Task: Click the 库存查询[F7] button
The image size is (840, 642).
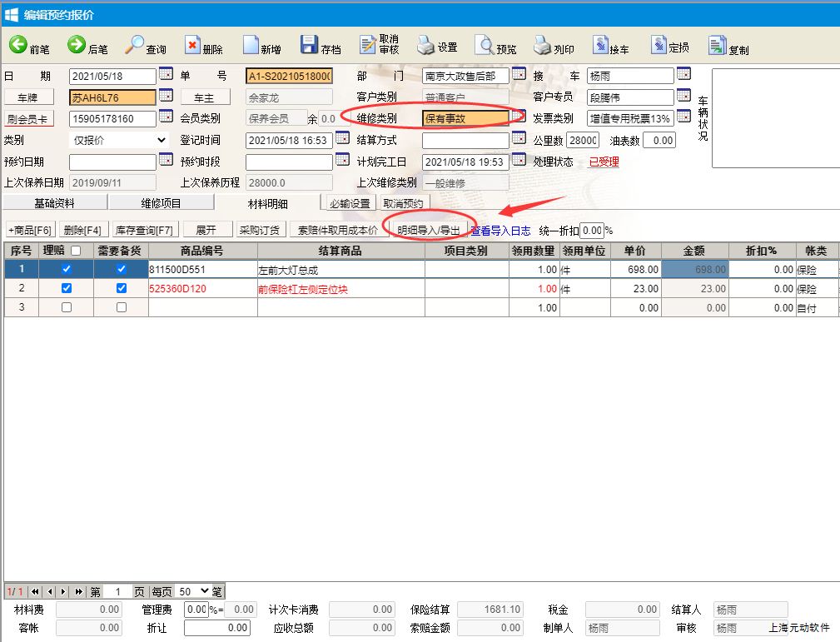Action: pos(143,230)
